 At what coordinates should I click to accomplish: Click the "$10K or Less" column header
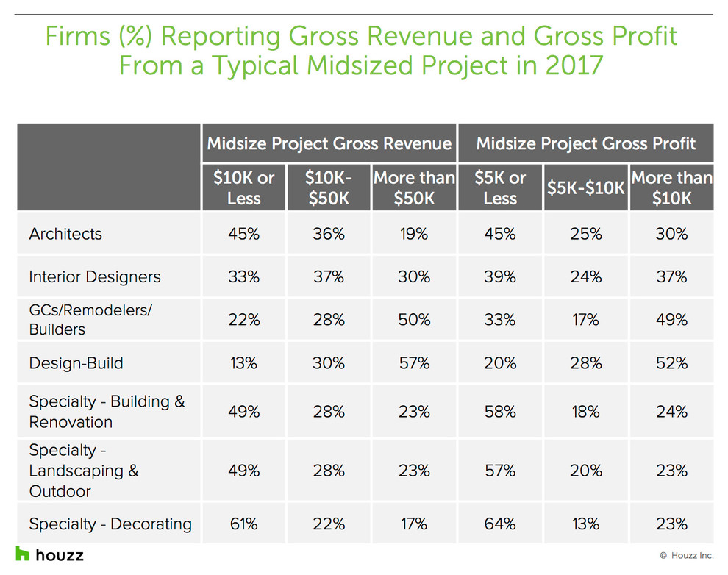(243, 188)
